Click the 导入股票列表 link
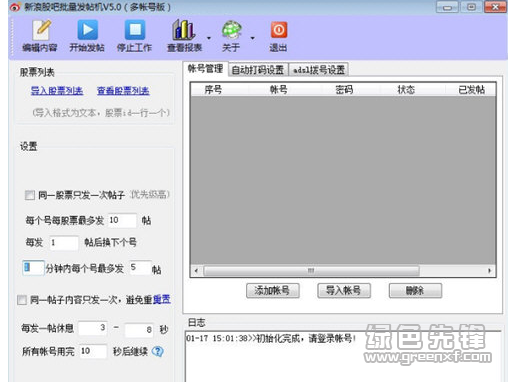The width and height of the screenshot is (513, 382). (x=57, y=91)
